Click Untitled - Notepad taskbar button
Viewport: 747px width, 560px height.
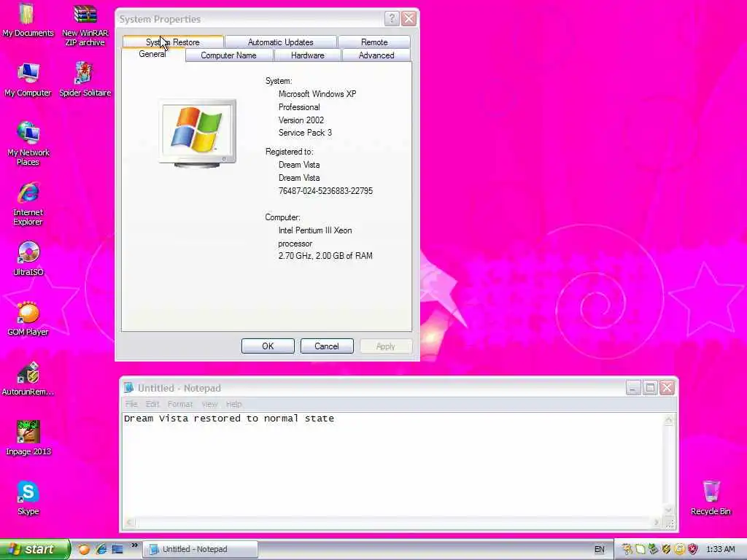pyautogui.click(x=201, y=549)
